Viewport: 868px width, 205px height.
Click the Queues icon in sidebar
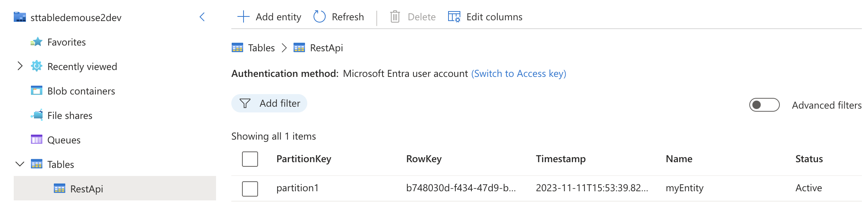coord(37,140)
